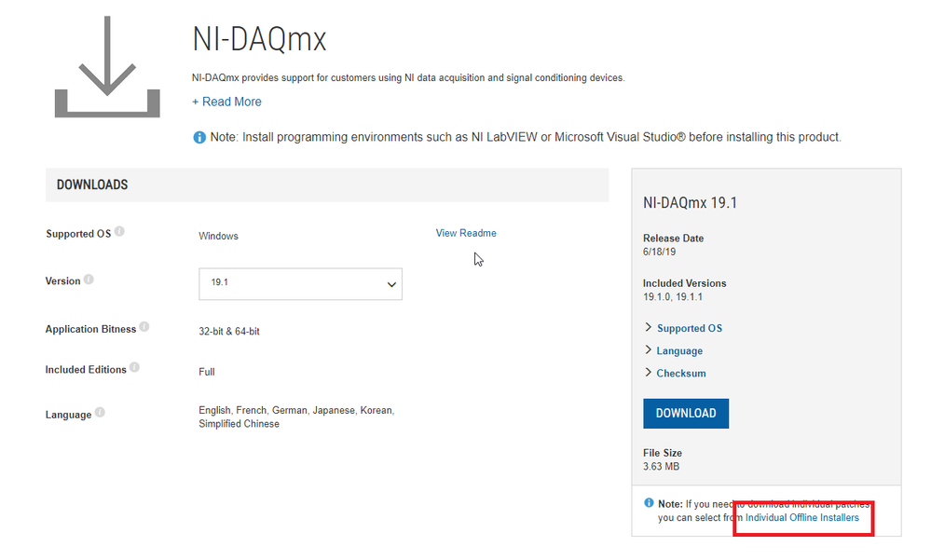Viewport: 931px width, 560px height.
Task: Expand the Read More description link
Action: [226, 102]
